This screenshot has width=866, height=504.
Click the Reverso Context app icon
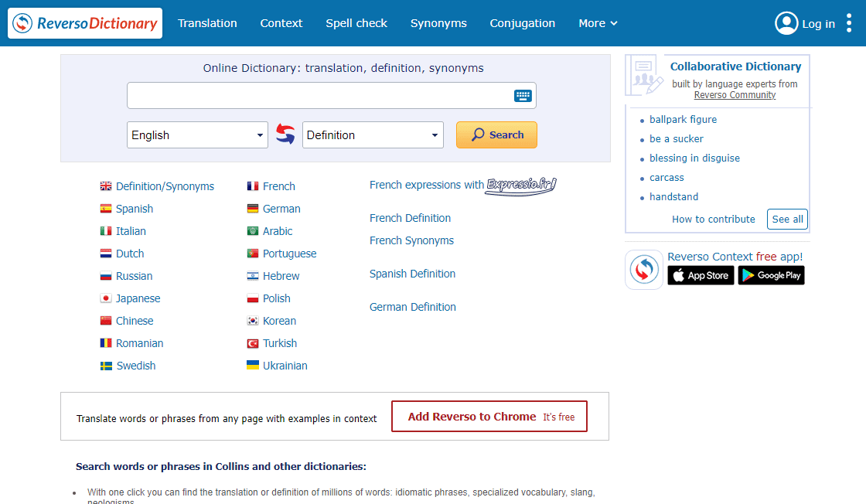pos(644,269)
